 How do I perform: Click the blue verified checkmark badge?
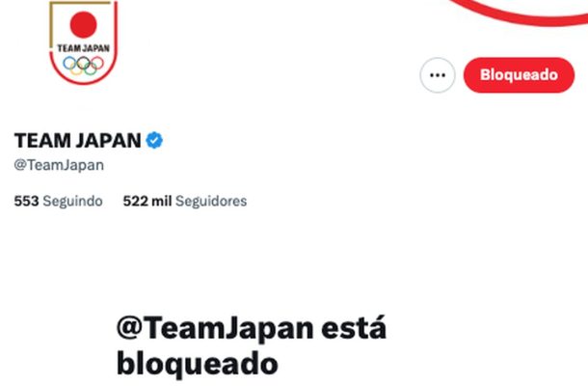(x=154, y=141)
